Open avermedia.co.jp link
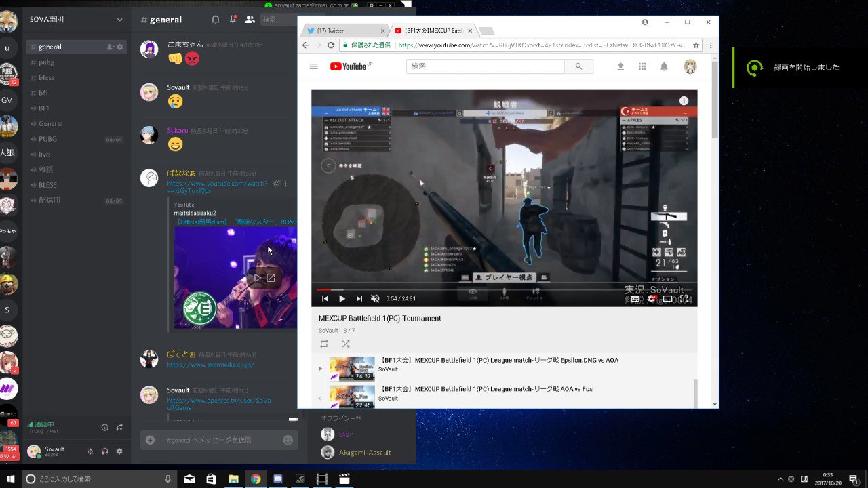 pos(210,365)
